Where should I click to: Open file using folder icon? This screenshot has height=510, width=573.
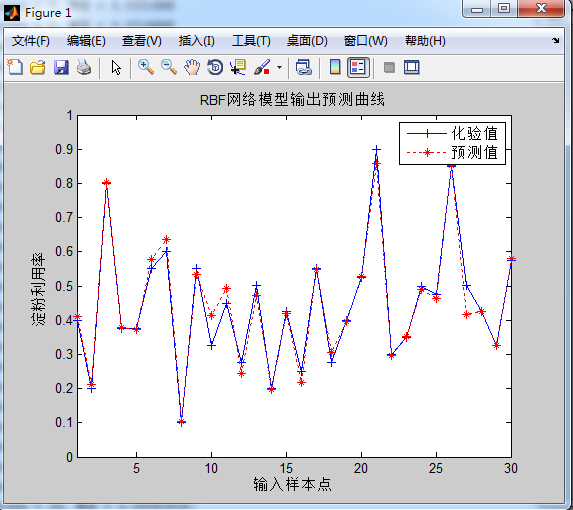[37, 68]
